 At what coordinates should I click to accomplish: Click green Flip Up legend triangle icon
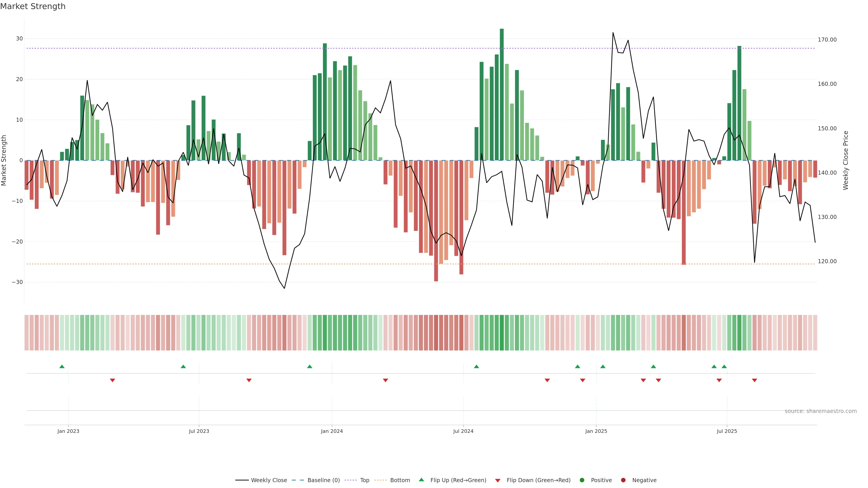coord(421,480)
